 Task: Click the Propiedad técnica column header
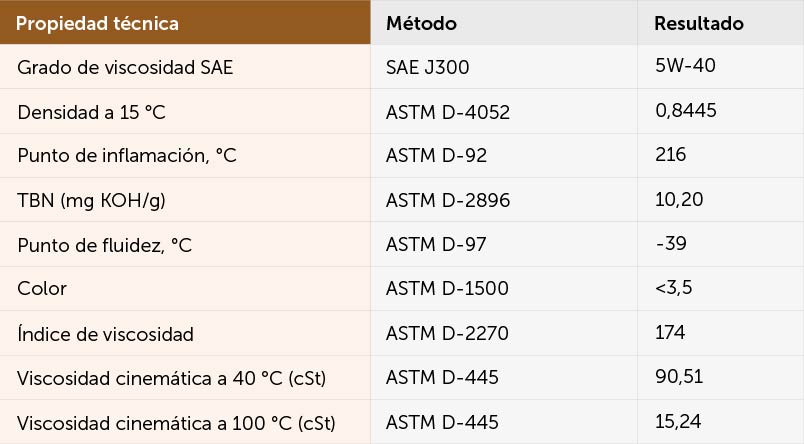(185, 22)
